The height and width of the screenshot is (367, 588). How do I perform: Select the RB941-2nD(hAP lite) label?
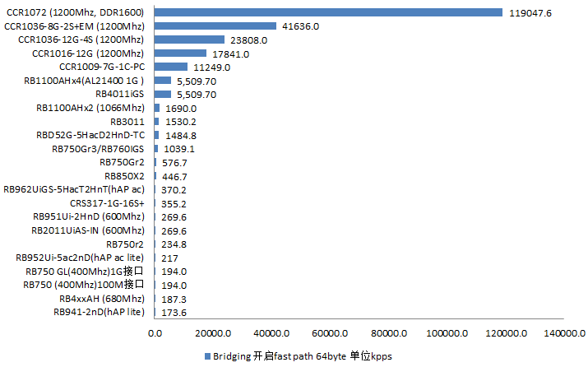coord(99,312)
